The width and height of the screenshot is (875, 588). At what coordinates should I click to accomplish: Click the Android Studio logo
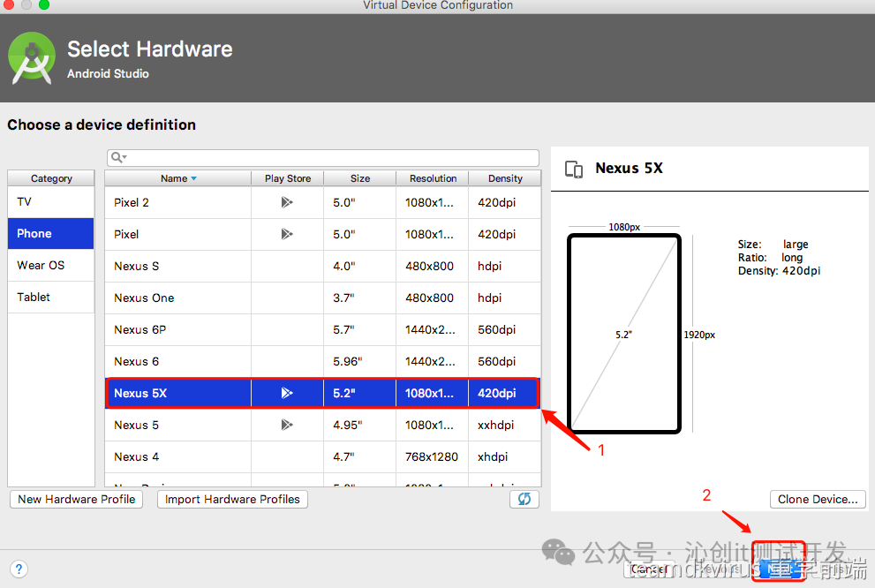pyautogui.click(x=32, y=58)
